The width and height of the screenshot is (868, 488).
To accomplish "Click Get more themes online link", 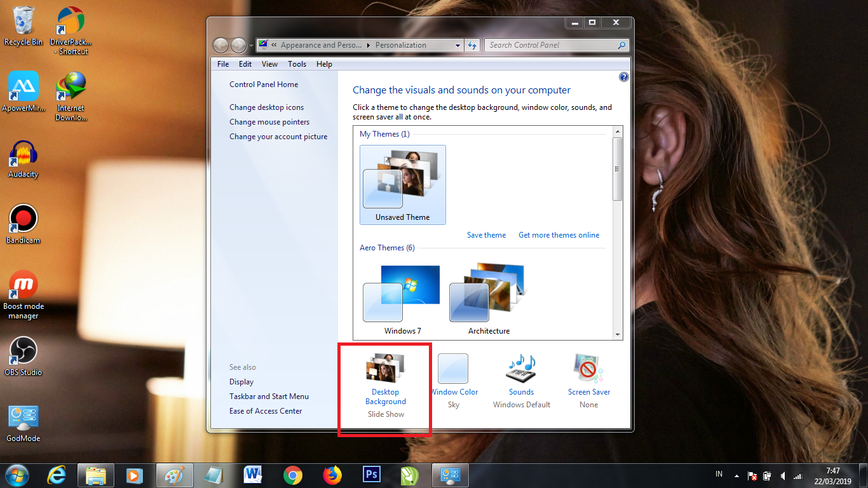I will [x=559, y=235].
